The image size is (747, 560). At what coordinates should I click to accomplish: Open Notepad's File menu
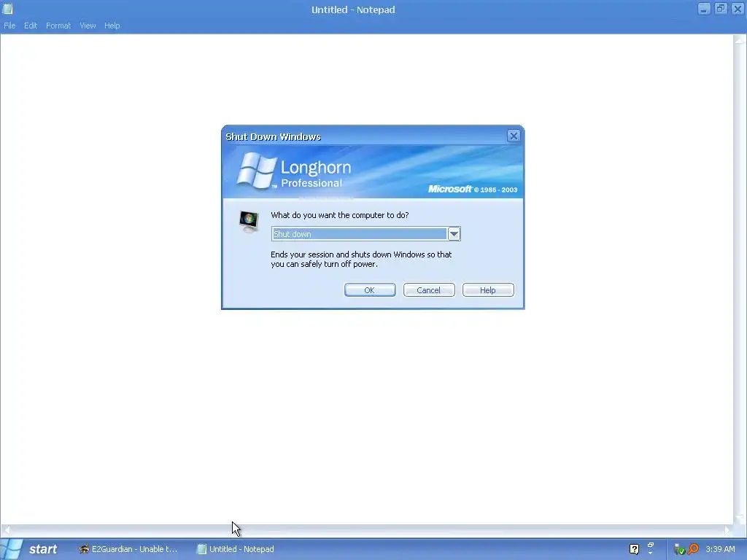9,26
